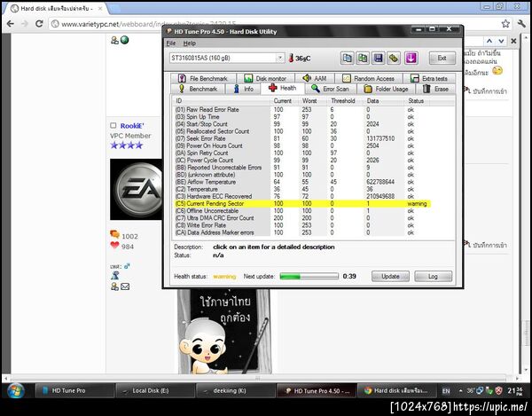The width and height of the screenshot is (532, 416).
Task: Click the Next update progress bar
Action: (x=309, y=276)
